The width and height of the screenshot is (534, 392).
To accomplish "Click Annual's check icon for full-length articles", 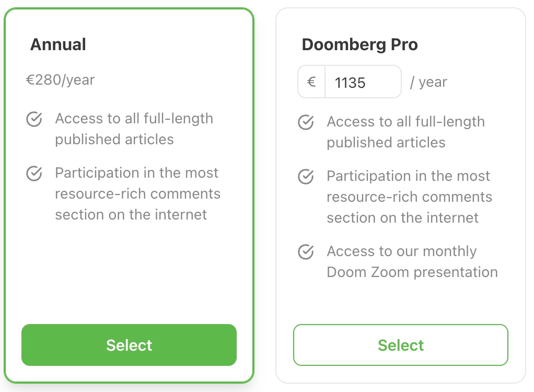I will [34, 119].
